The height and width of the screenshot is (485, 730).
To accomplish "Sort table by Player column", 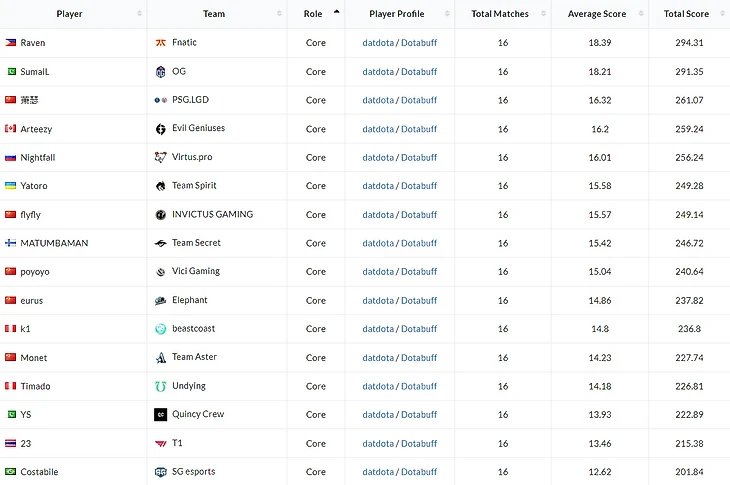I will coord(70,14).
